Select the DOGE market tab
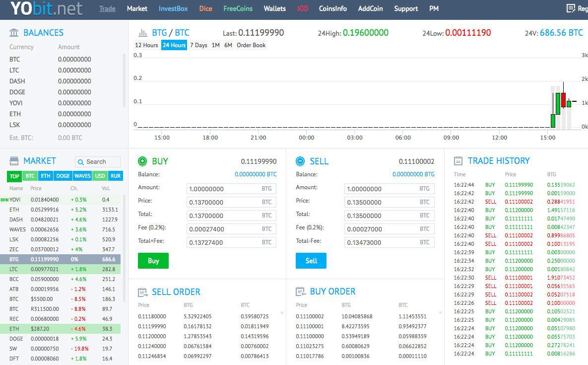Screen dimensions: 588x365 pyautogui.click(x=63, y=176)
